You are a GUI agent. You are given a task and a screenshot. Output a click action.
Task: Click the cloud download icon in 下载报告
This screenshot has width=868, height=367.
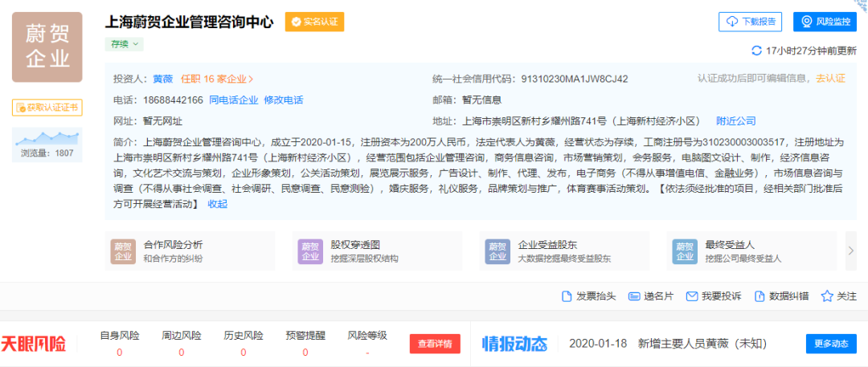pos(732,22)
